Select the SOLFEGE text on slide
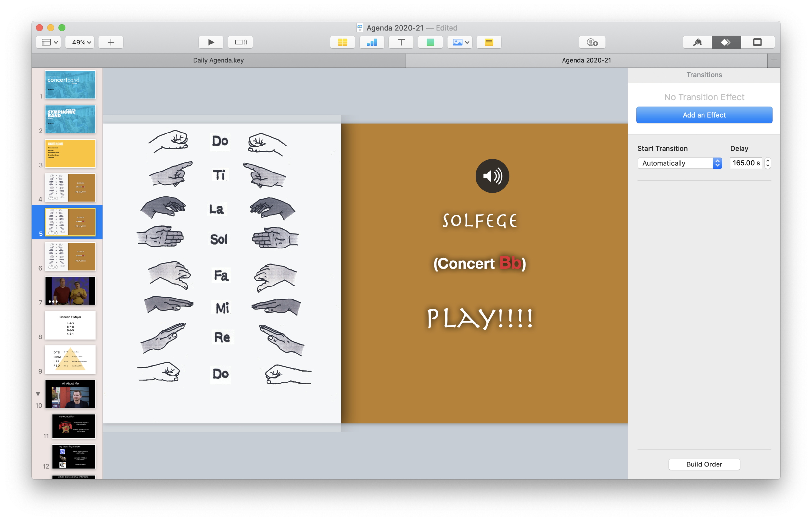Image resolution: width=812 pixels, height=521 pixels. click(480, 221)
